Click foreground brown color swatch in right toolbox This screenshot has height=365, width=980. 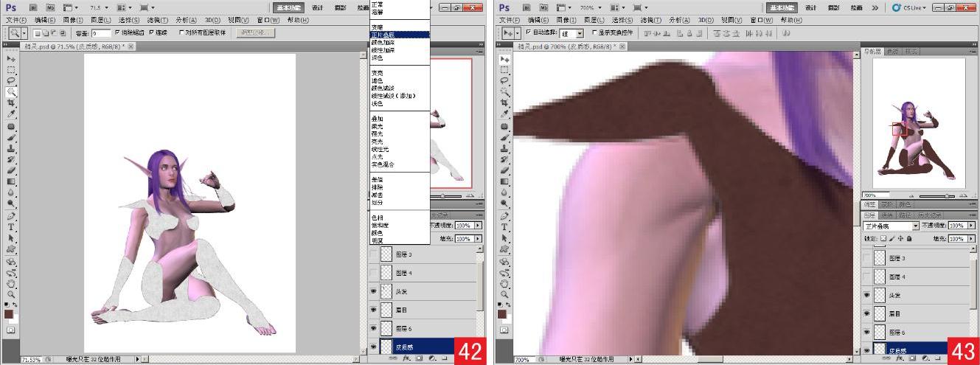click(x=502, y=315)
